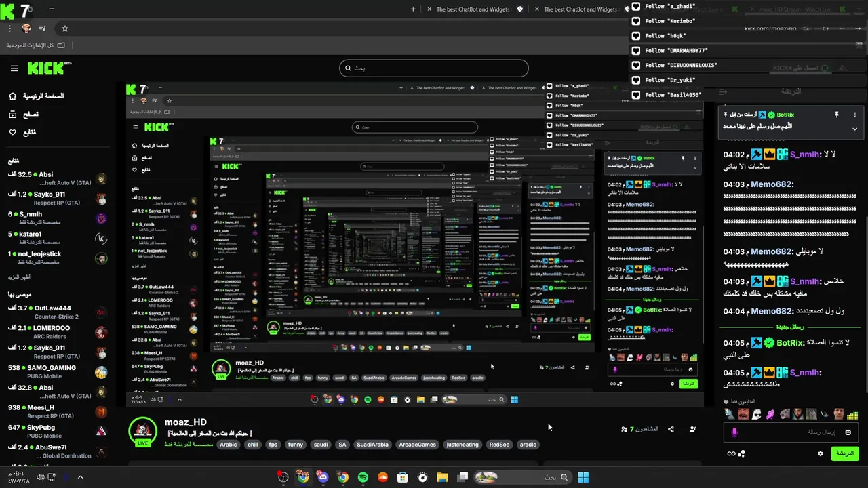
Task: Open Spotify from the taskbar
Action: coord(363,477)
